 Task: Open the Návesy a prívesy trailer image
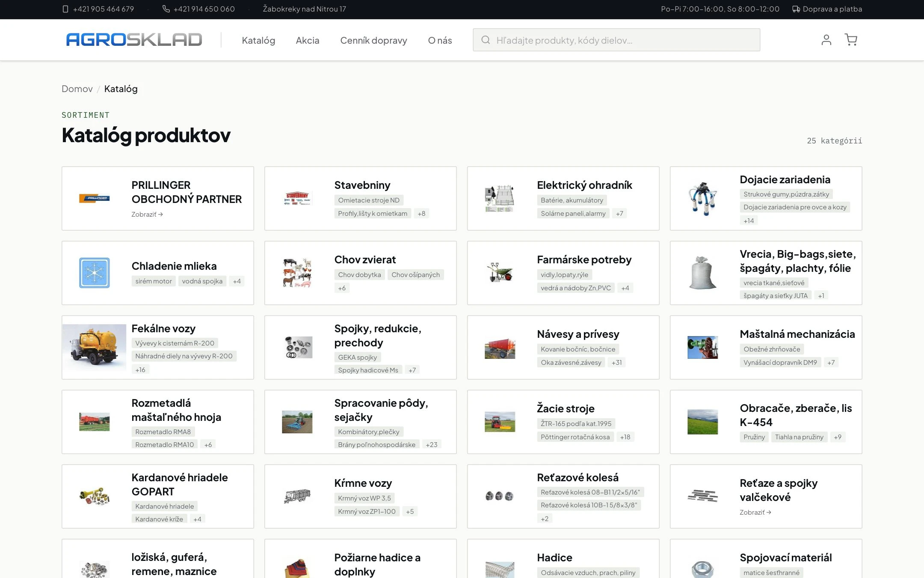(500, 347)
